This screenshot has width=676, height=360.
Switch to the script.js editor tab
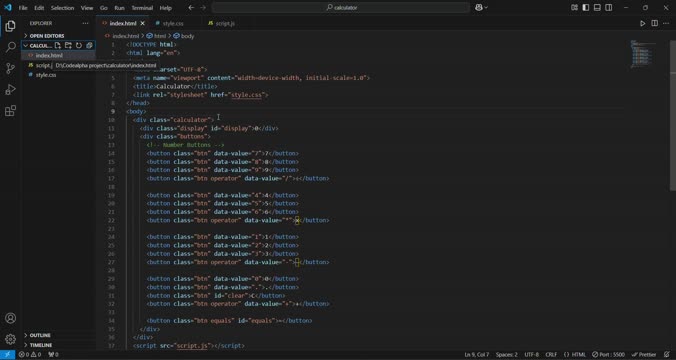point(225,23)
